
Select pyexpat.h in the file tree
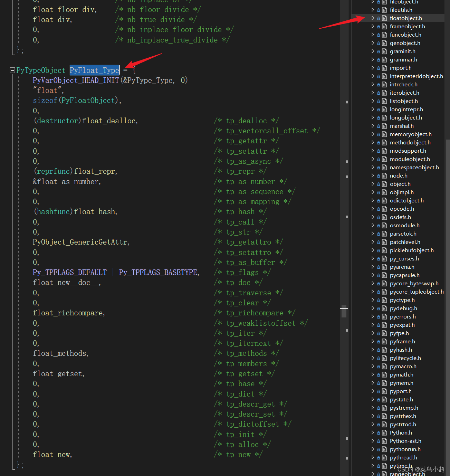(x=402, y=325)
